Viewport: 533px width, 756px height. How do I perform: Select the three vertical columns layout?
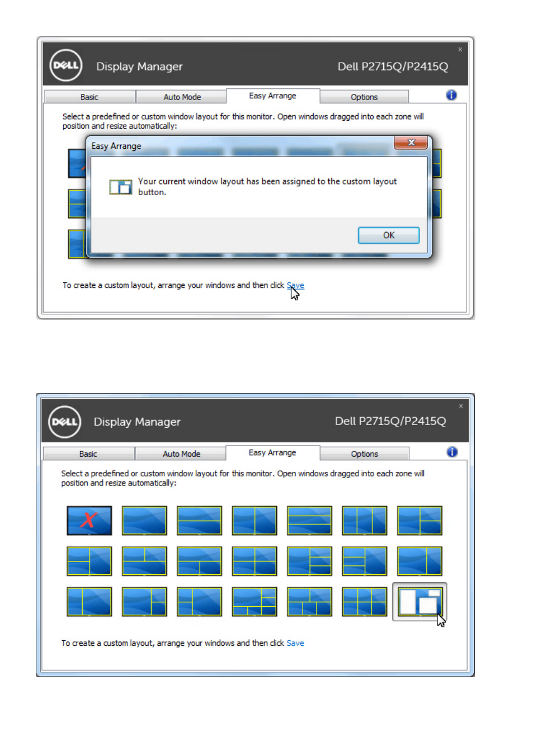[365, 521]
